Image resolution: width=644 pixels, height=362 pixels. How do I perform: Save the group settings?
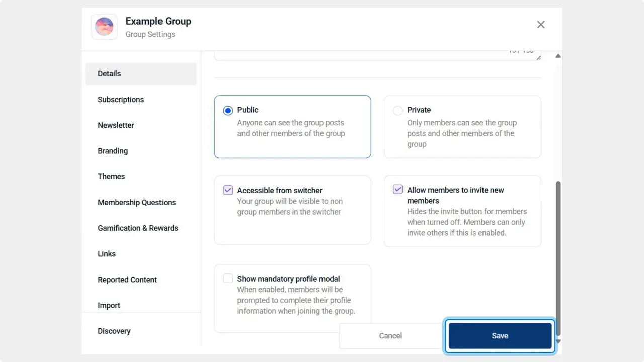[x=500, y=335]
